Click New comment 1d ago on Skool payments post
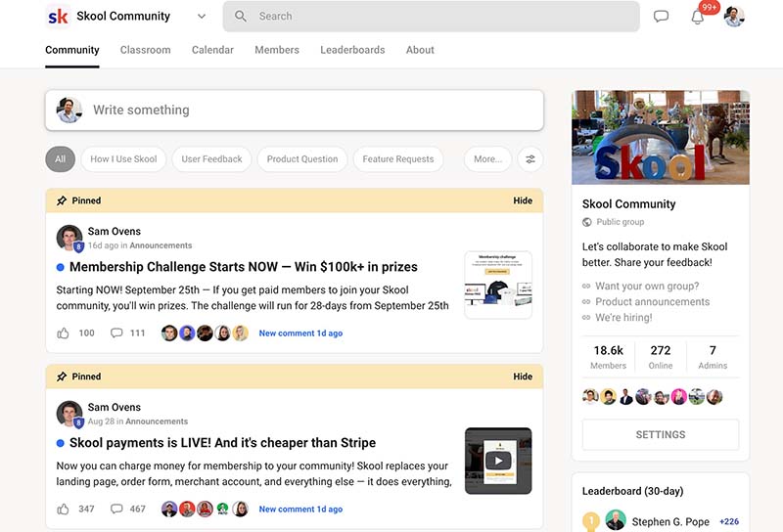This screenshot has width=783, height=532. click(300, 510)
